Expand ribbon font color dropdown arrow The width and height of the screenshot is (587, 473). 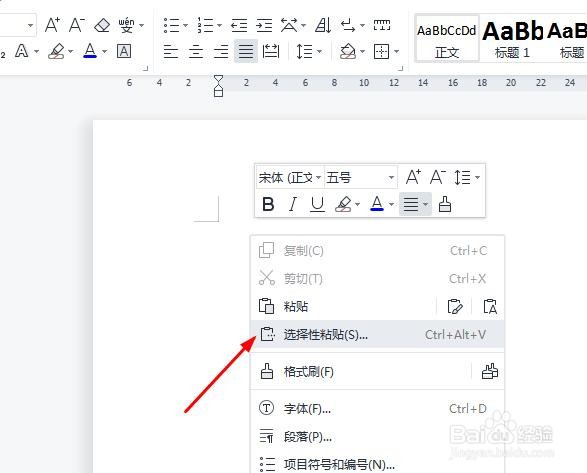[104, 51]
